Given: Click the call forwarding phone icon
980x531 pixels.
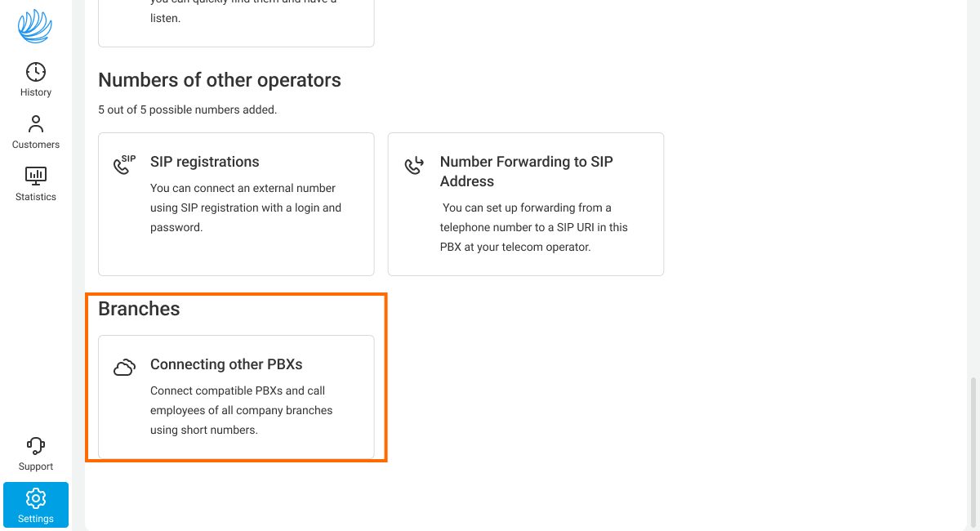Looking at the screenshot, I should pos(414,166).
